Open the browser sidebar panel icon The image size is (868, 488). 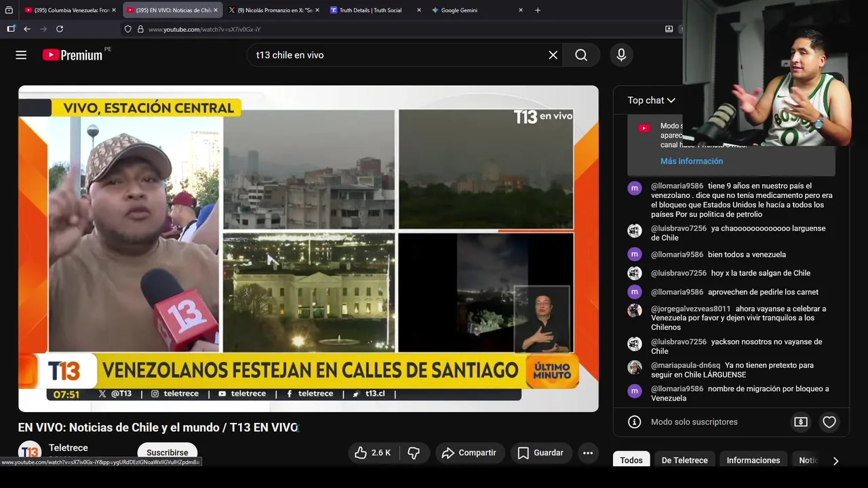pyautogui.click(x=11, y=29)
